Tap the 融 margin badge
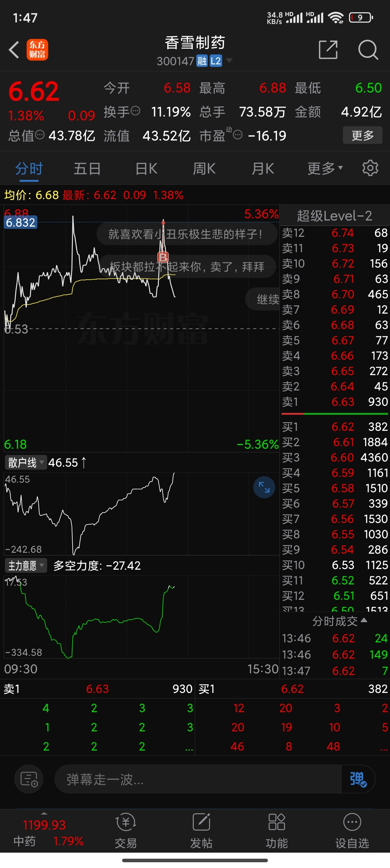The height and width of the screenshot is (868, 390). click(202, 61)
